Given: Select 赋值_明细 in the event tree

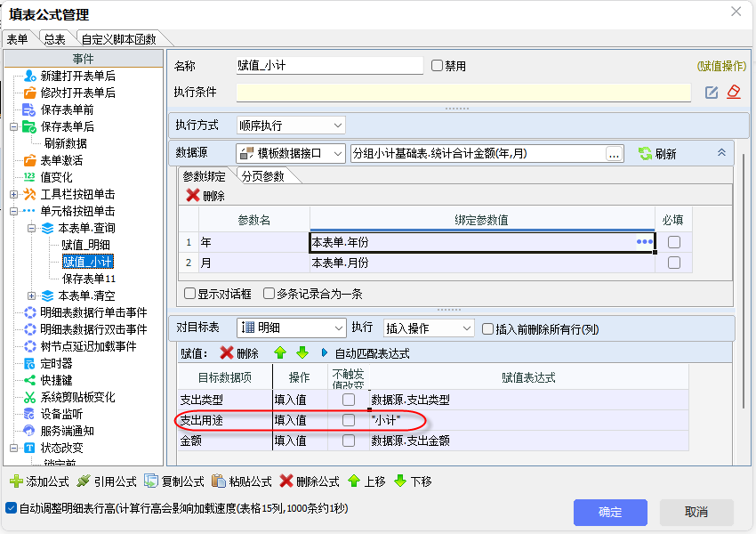Looking at the screenshot, I should click(x=86, y=245).
